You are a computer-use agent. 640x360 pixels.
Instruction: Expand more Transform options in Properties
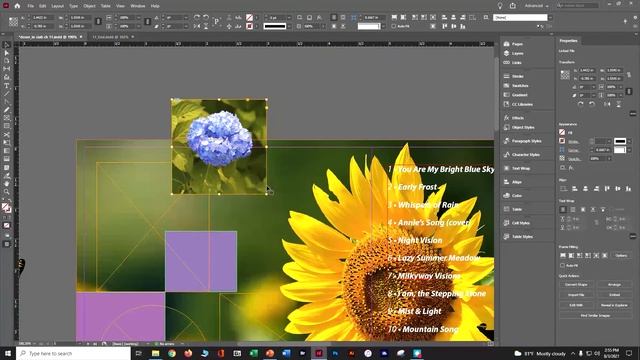633,113
